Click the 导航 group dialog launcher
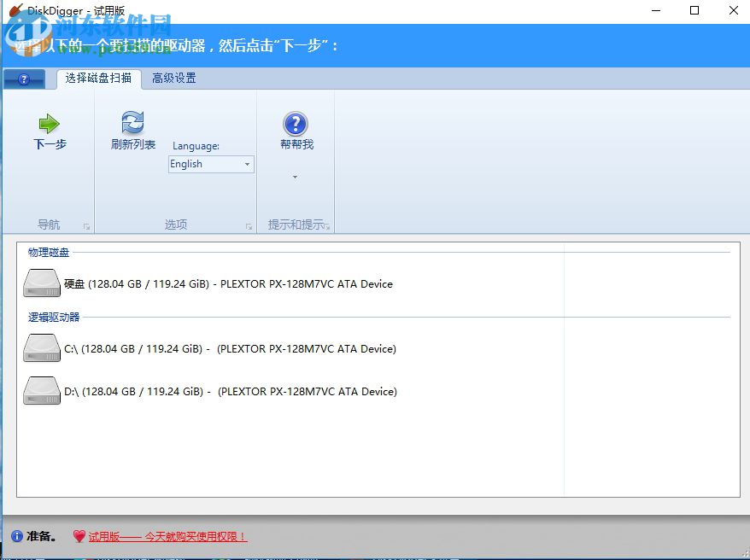The image size is (750, 560). click(86, 226)
